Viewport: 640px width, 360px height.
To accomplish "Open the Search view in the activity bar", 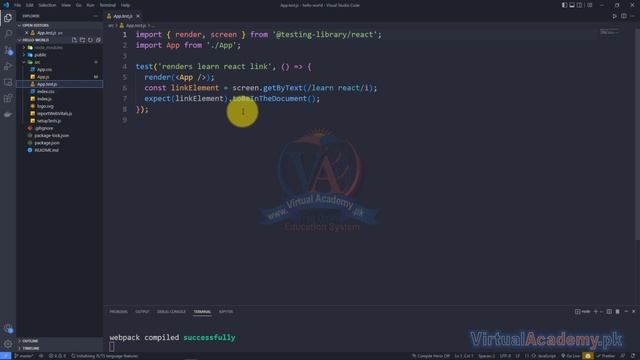I will pos(8,34).
